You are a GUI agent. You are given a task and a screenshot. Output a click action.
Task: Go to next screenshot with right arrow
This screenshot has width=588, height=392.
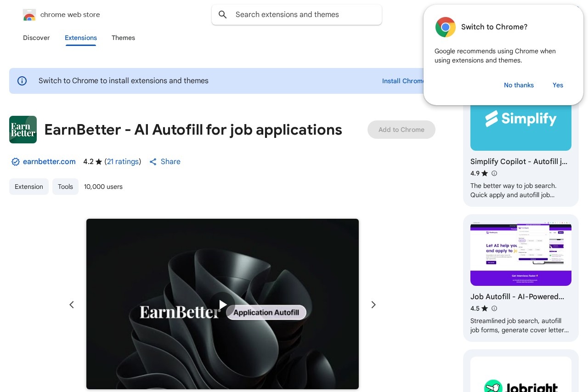pos(373,305)
